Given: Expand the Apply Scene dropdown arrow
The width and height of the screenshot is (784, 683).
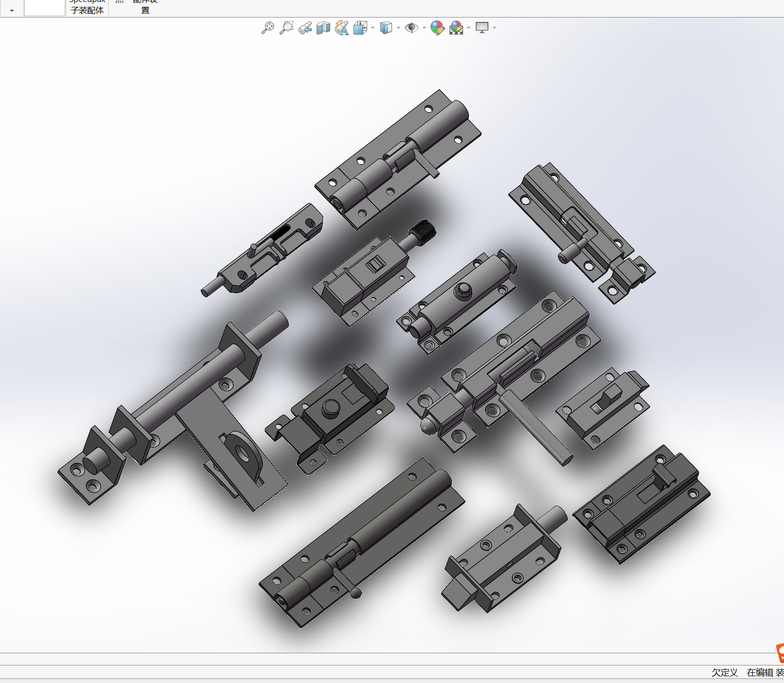Looking at the screenshot, I should (469, 28).
